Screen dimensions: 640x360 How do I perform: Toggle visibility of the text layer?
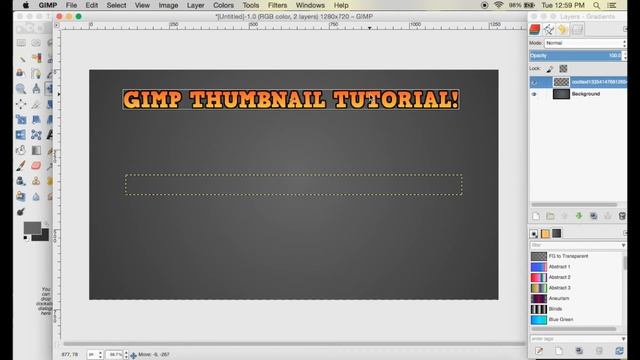tap(534, 82)
